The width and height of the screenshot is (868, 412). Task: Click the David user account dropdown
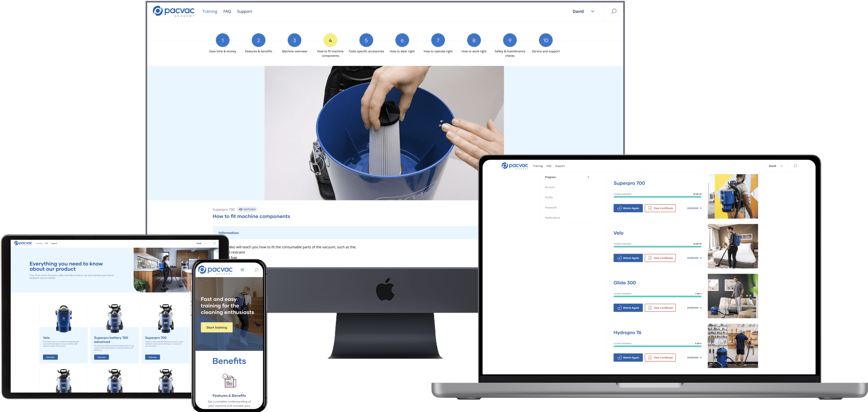[584, 11]
